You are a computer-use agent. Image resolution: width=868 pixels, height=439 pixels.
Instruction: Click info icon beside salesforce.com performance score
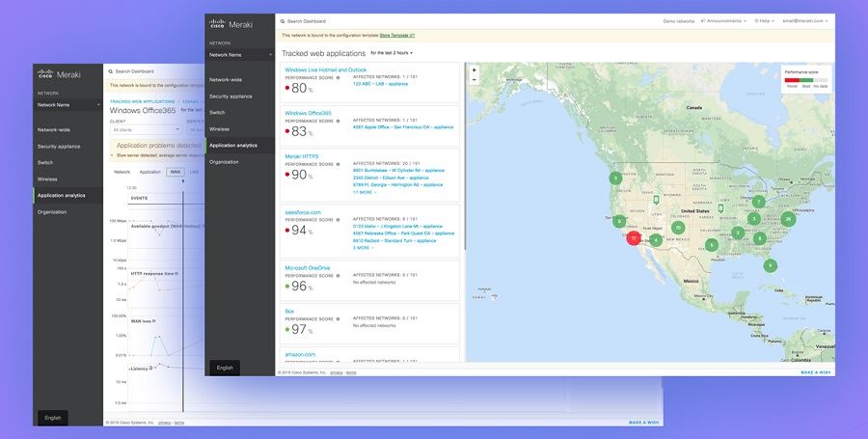click(x=338, y=220)
